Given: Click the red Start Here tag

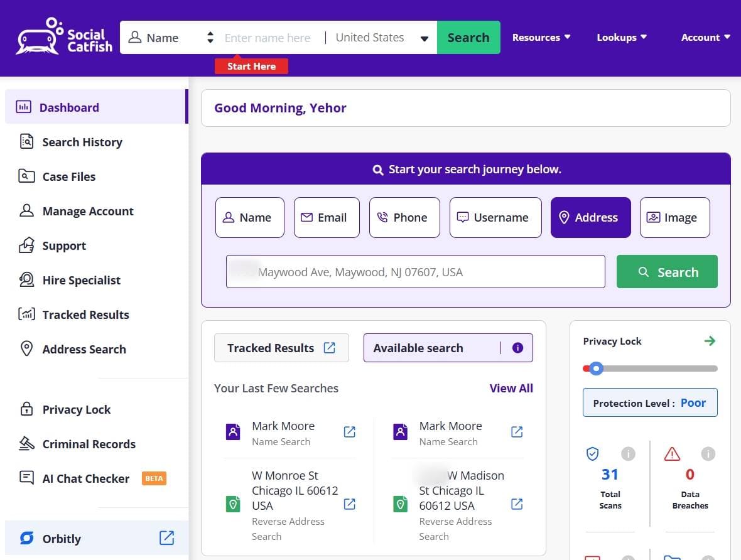Looking at the screenshot, I should [x=251, y=66].
